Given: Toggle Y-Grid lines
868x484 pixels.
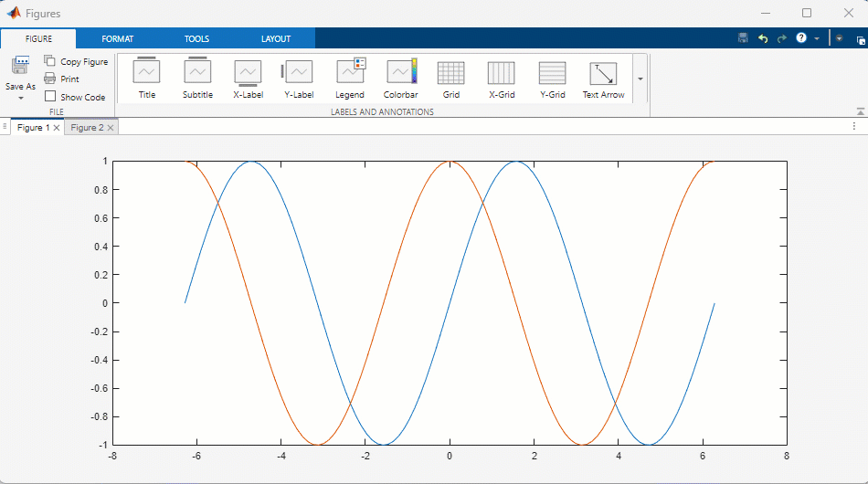Looking at the screenshot, I should [552, 78].
